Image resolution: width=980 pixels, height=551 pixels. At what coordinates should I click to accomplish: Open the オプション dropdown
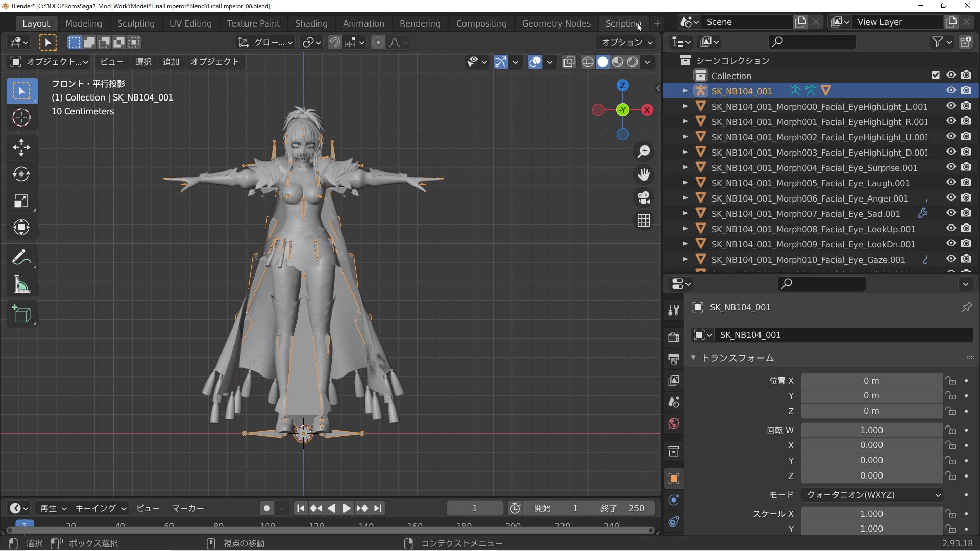(627, 42)
